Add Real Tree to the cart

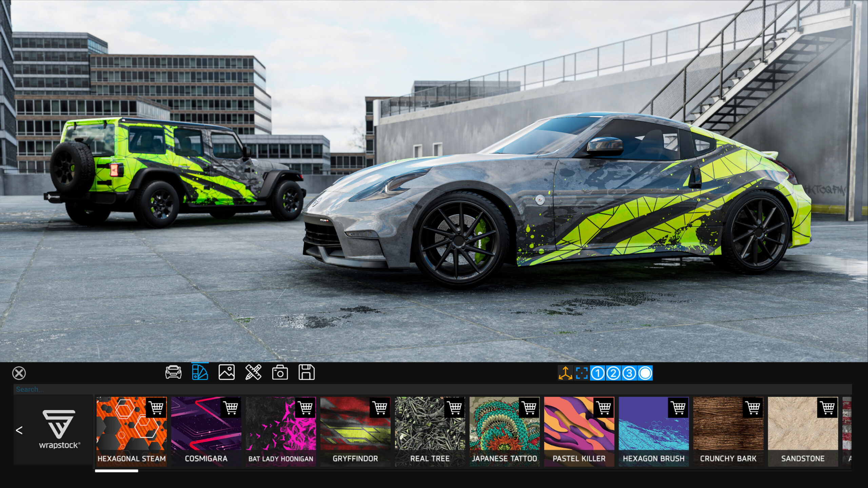tap(455, 407)
